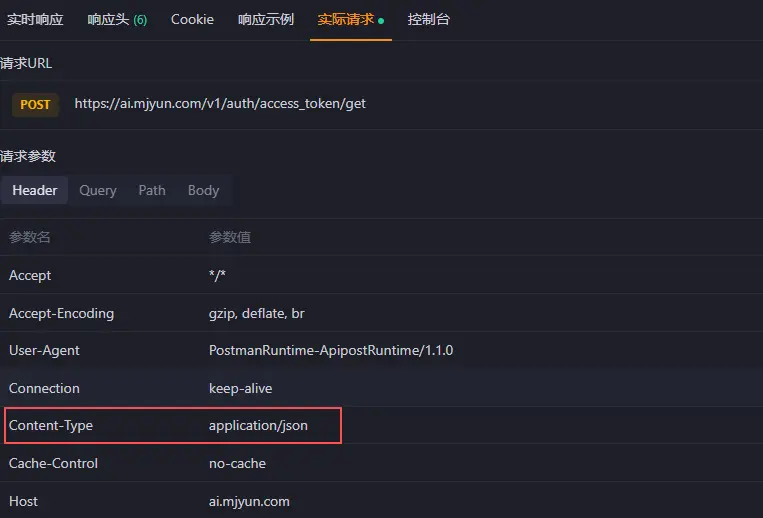Select the Cache-Control parameter name
Image resolution: width=763 pixels, height=518 pixels.
click(x=53, y=464)
